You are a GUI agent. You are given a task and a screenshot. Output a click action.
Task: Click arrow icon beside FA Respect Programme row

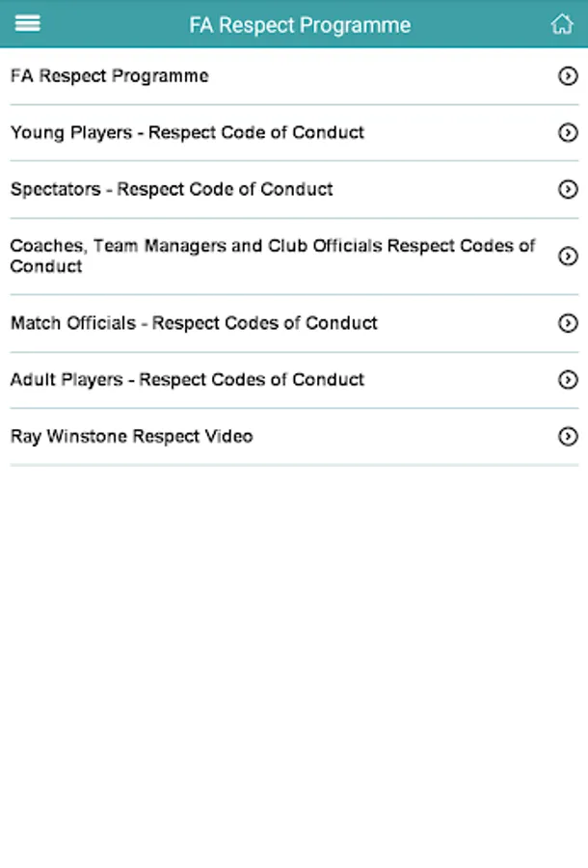click(x=568, y=76)
